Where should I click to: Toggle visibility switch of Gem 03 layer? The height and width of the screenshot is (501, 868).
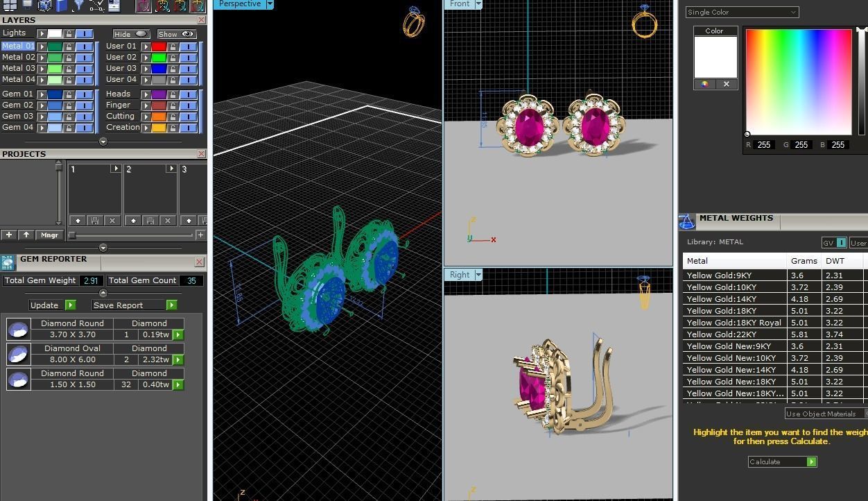[84, 117]
